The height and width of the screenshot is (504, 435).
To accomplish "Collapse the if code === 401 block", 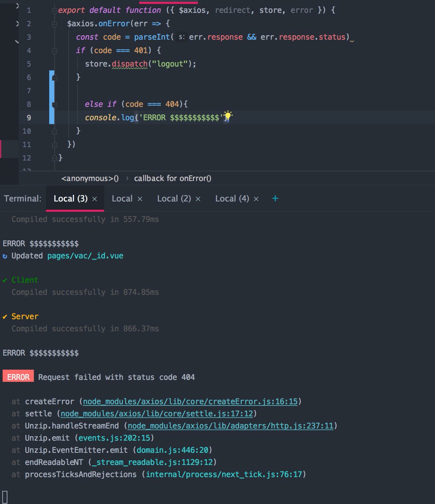I will [x=54, y=51].
